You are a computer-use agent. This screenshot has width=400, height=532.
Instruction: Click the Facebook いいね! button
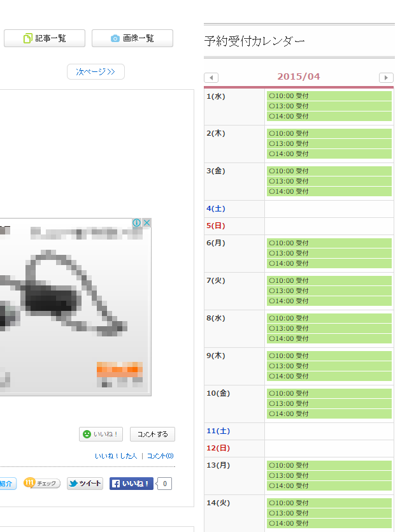coord(131,484)
